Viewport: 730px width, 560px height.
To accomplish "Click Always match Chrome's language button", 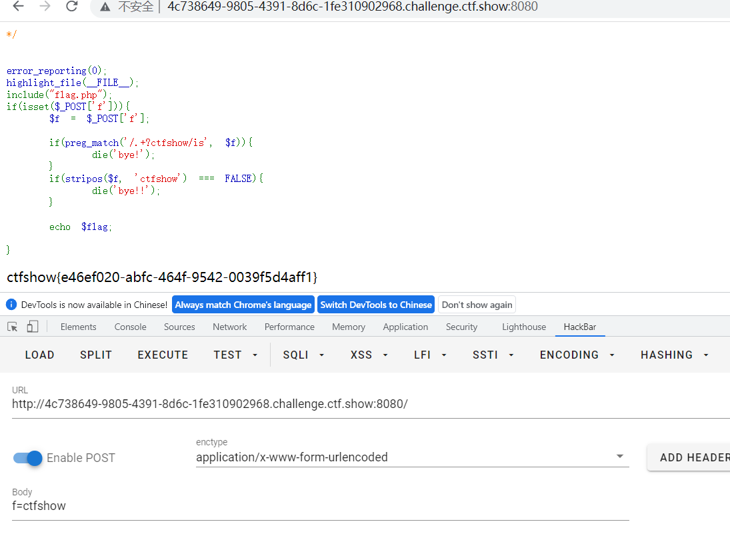I will tap(243, 305).
